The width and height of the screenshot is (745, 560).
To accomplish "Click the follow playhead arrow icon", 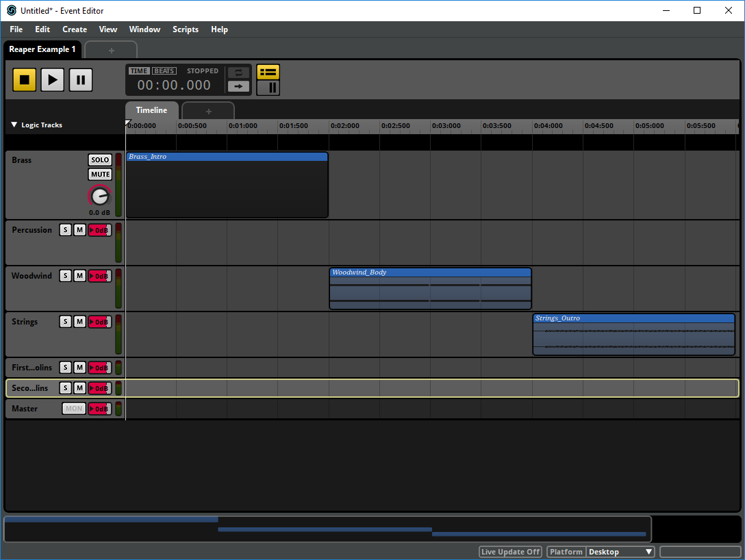I will pos(238,86).
